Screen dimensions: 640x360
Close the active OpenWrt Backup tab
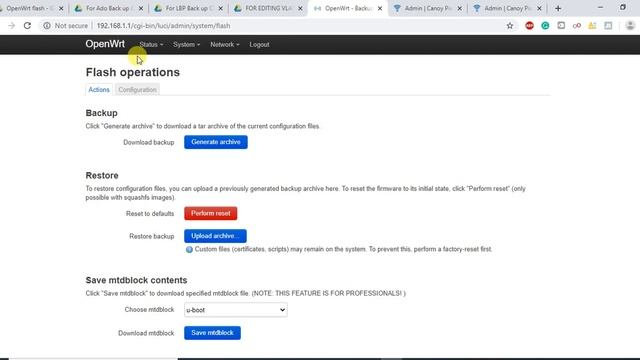(x=380, y=8)
